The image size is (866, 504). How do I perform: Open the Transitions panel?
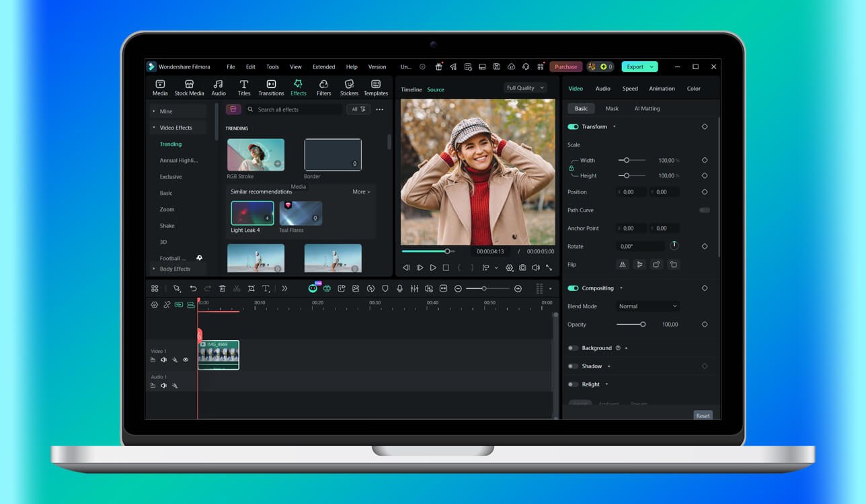271,87
